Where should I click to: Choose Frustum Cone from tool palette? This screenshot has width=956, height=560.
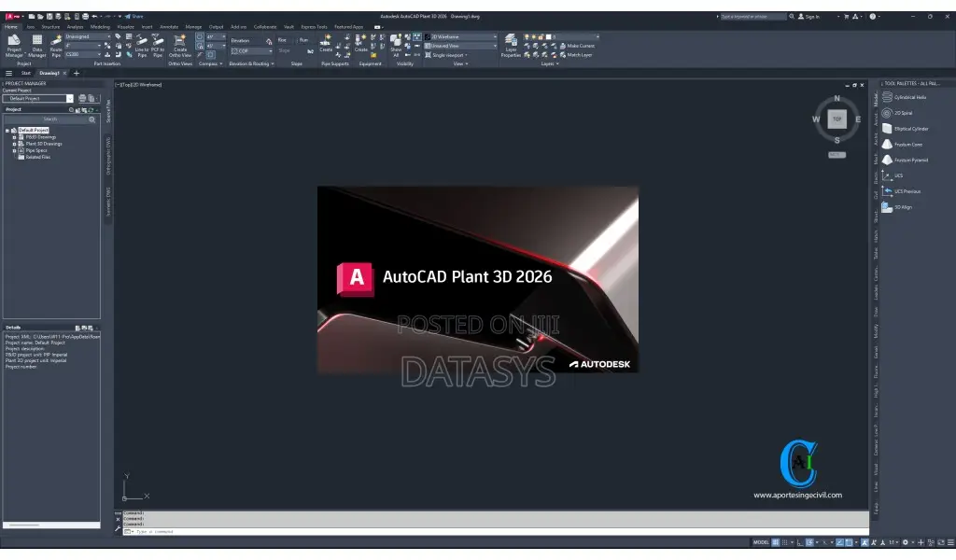point(903,145)
